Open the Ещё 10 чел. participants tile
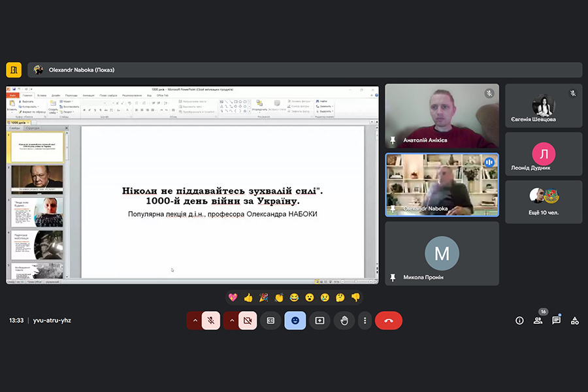The height and width of the screenshot is (392, 588). click(544, 202)
